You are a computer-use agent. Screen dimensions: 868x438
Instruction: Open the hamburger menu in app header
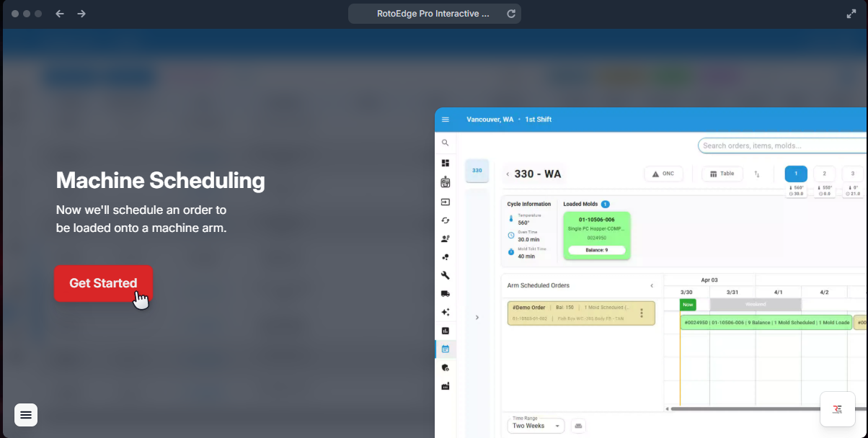click(446, 120)
